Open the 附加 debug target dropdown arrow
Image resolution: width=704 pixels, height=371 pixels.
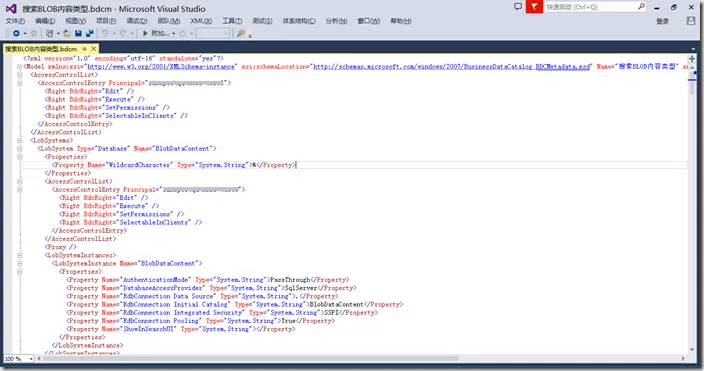click(x=173, y=33)
